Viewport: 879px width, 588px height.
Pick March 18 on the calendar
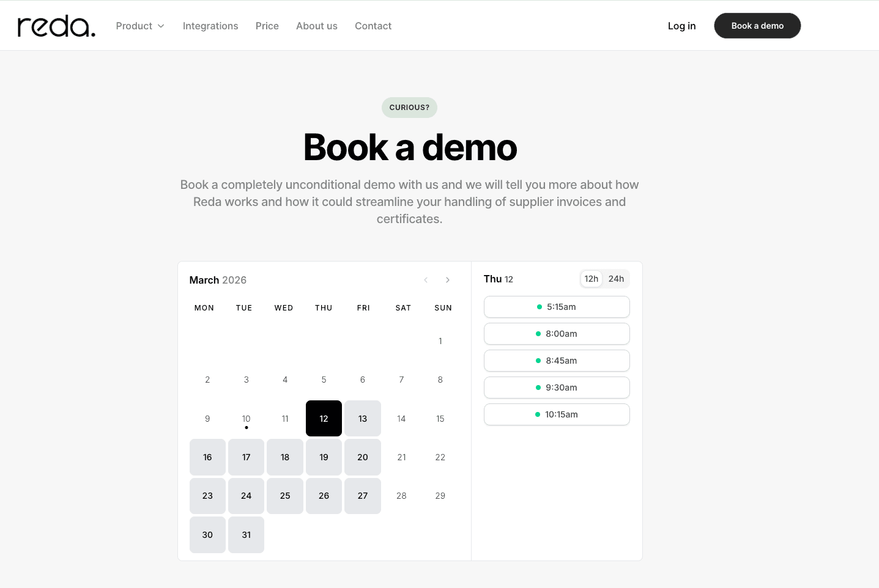pos(285,457)
